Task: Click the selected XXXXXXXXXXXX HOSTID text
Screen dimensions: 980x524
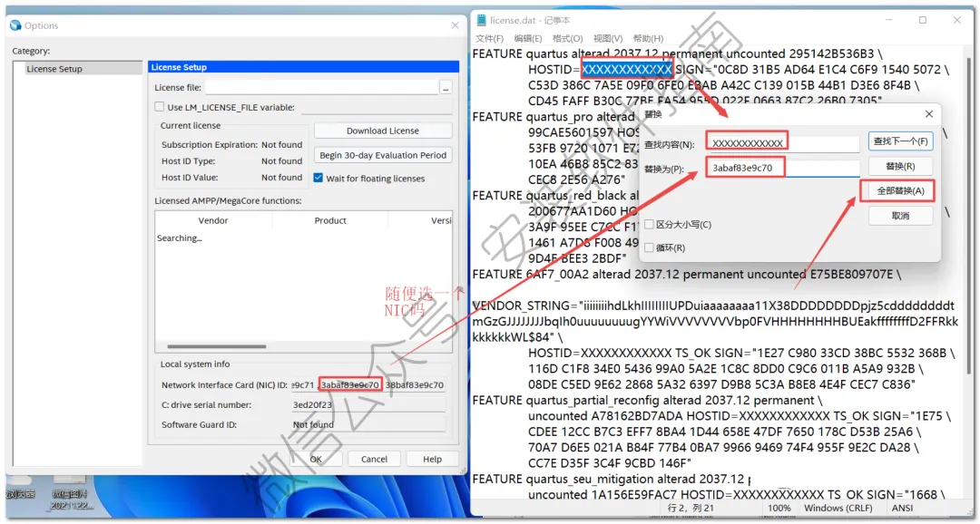Action: coord(627,69)
